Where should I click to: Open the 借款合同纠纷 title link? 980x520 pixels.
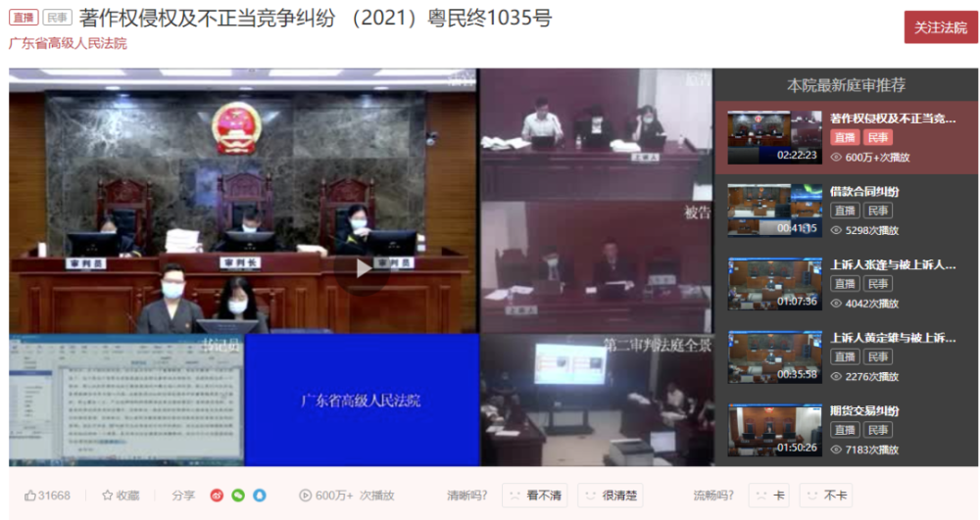click(864, 192)
